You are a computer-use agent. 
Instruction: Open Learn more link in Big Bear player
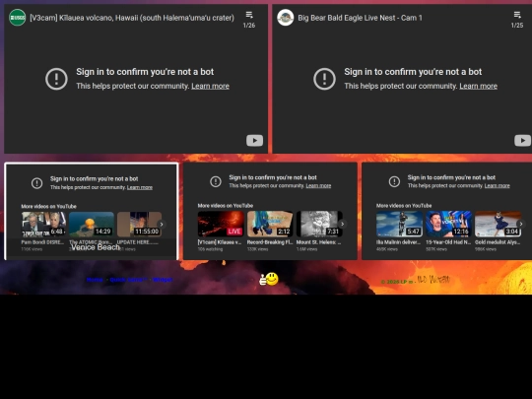pos(478,86)
